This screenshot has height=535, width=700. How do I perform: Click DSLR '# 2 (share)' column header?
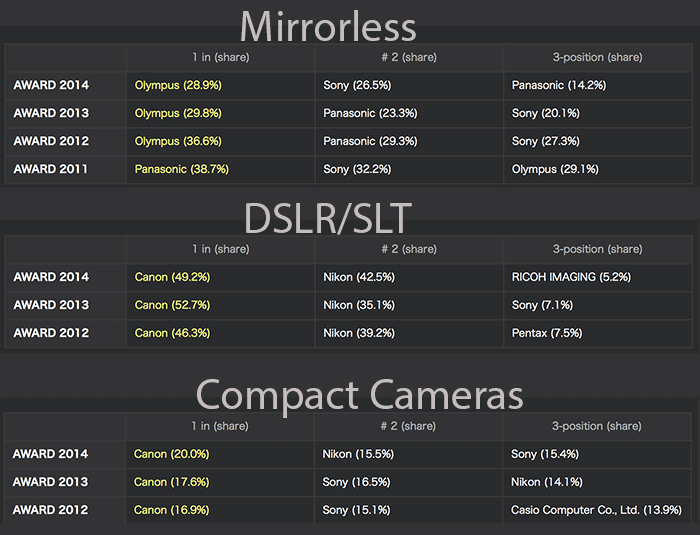(x=408, y=249)
